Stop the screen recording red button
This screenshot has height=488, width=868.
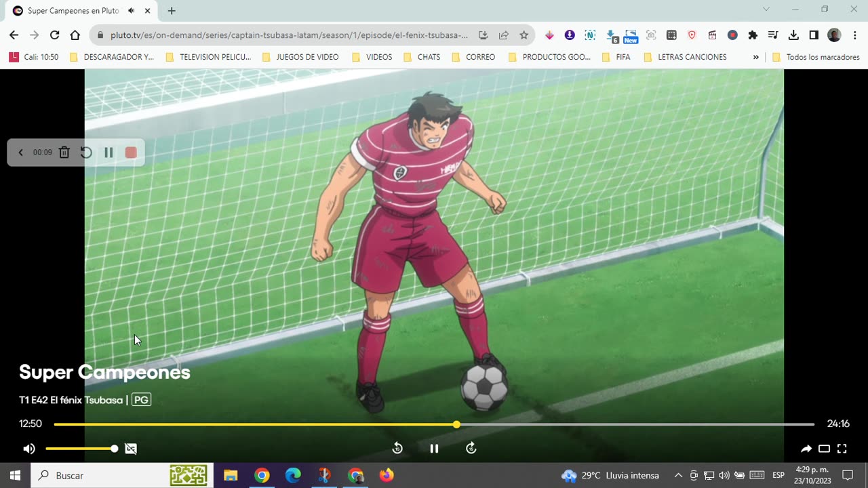pyautogui.click(x=131, y=152)
